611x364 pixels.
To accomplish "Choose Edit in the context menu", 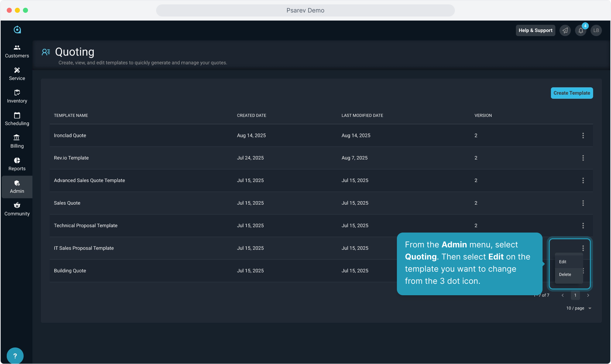I will (x=563, y=262).
